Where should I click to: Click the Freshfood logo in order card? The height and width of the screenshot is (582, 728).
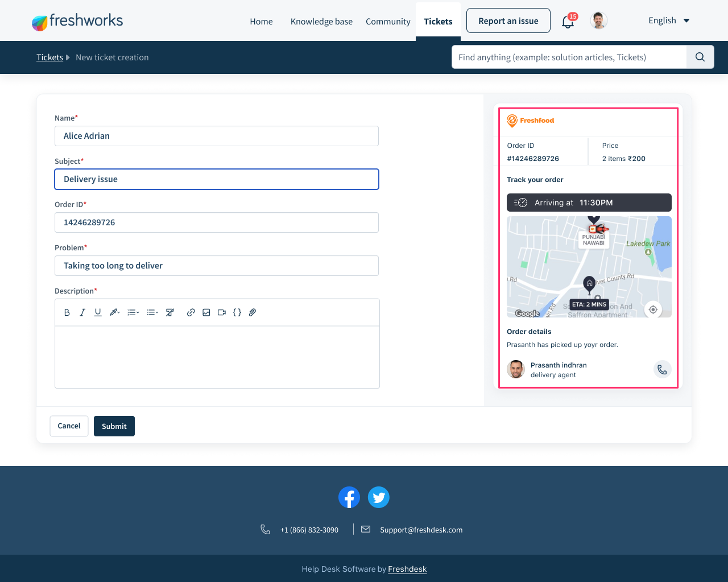[x=530, y=121]
